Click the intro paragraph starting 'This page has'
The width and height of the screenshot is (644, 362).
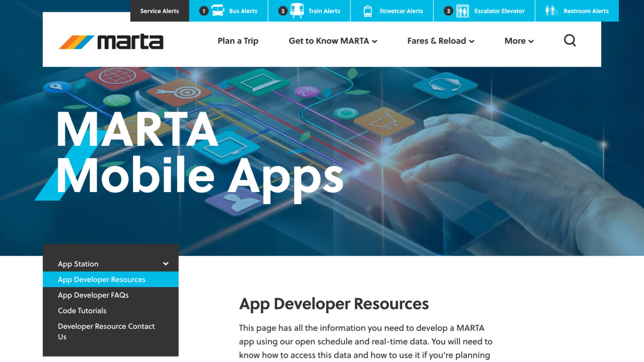click(365, 341)
